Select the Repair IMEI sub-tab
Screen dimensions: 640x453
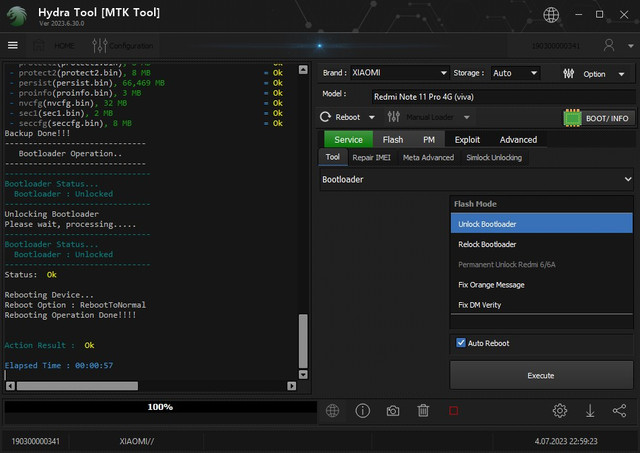371,158
